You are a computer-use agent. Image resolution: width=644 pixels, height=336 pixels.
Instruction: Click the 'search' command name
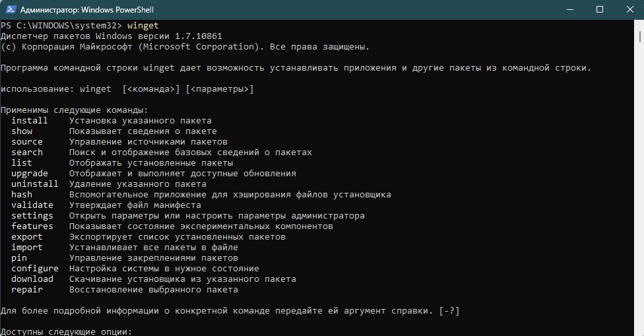coord(27,152)
